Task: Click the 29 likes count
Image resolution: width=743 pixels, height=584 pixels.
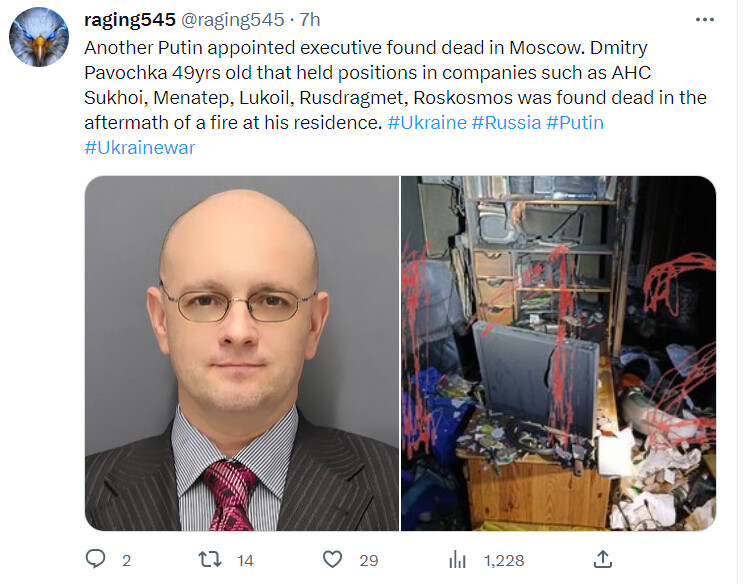Action: [369, 561]
